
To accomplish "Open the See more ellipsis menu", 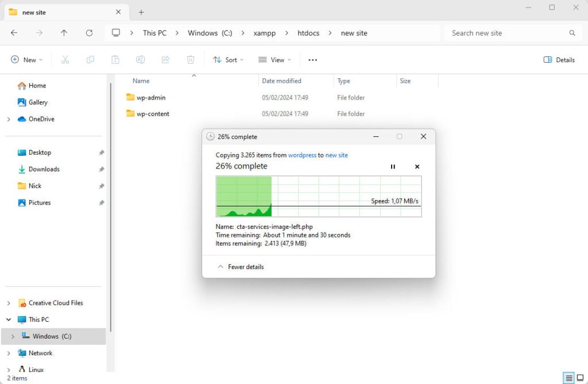I will click(312, 60).
